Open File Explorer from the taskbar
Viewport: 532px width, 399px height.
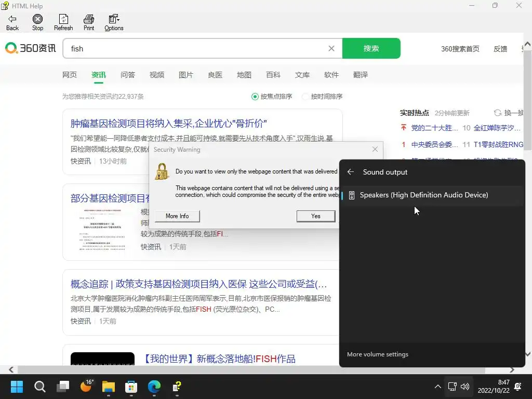pos(109,387)
